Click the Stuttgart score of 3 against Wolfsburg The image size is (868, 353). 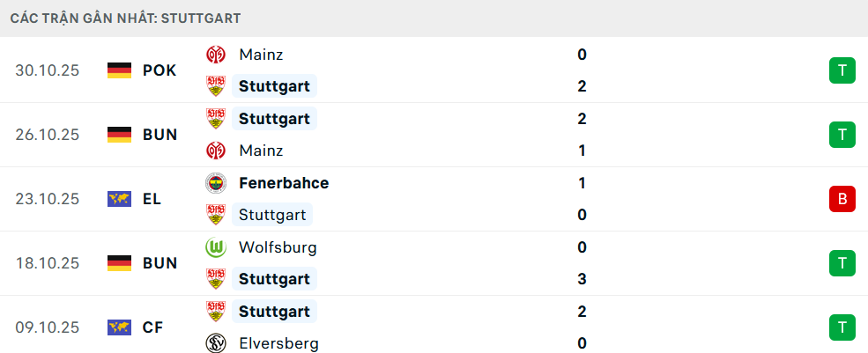[x=582, y=279]
